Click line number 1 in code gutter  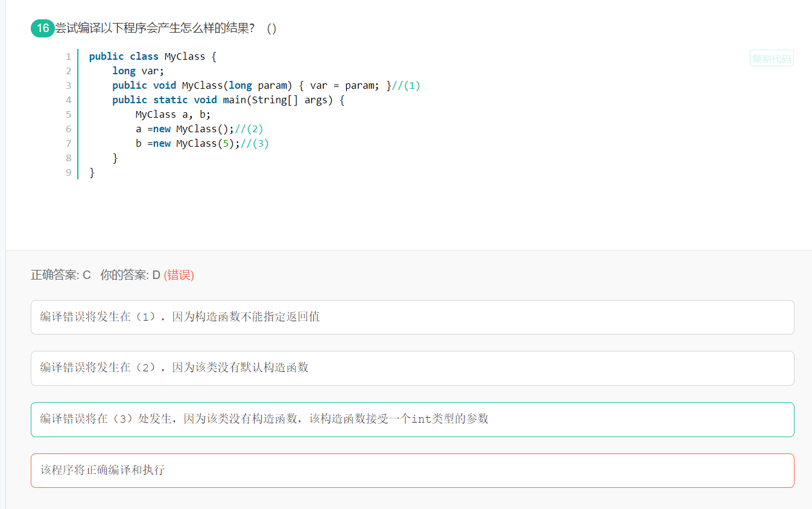coord(69,56)
